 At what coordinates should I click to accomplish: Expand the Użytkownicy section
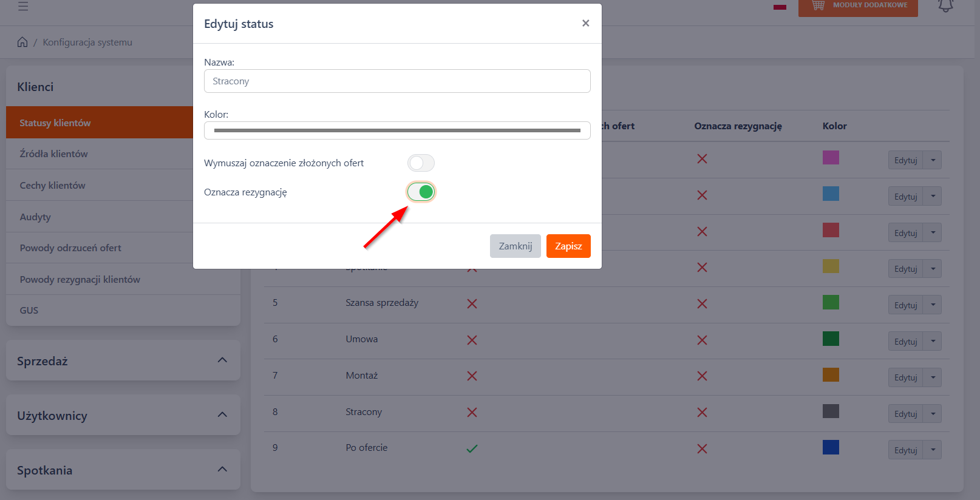point(222,415)
